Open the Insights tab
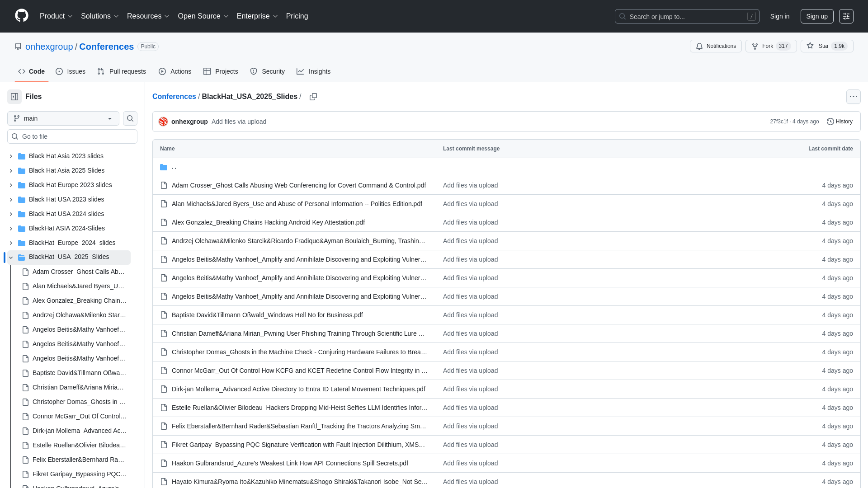This screenshot has height=488, width=868. point(314,71)
